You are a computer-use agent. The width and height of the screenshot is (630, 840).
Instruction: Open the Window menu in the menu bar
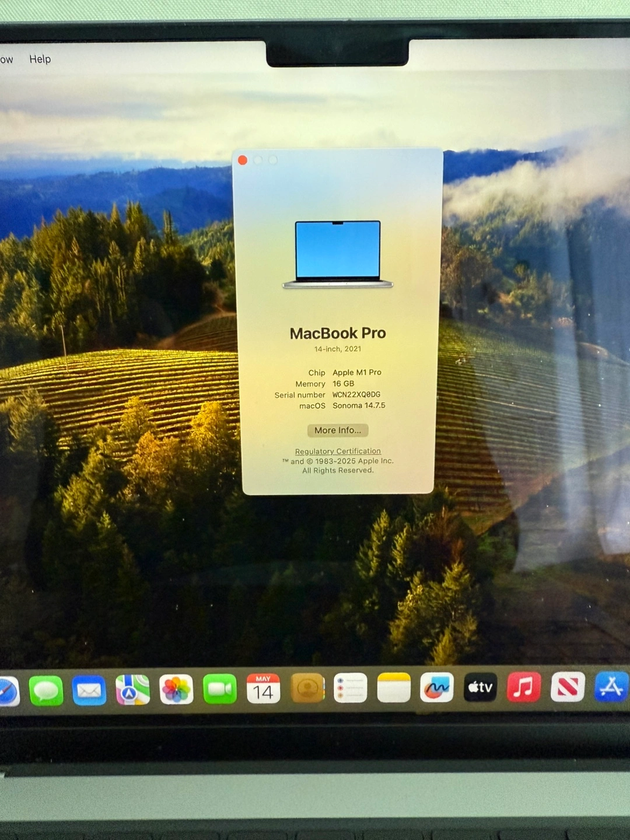pos(6,59)
